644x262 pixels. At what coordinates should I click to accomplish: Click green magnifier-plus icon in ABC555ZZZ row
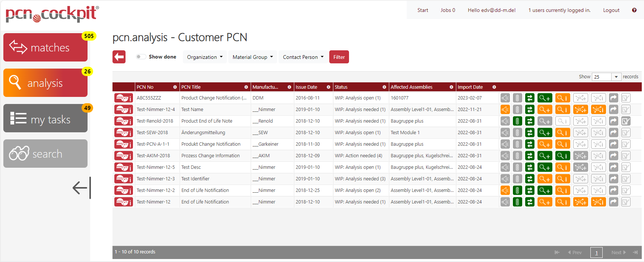coord(545,98)
